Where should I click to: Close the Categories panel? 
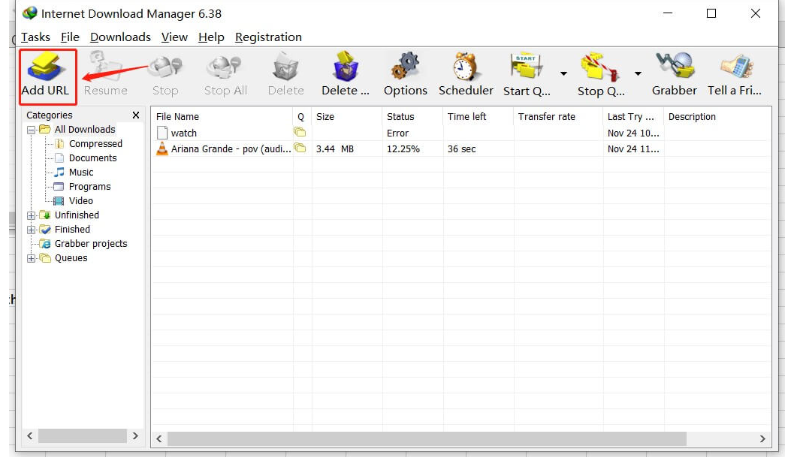pyautogui.click(x=136, y=116)
